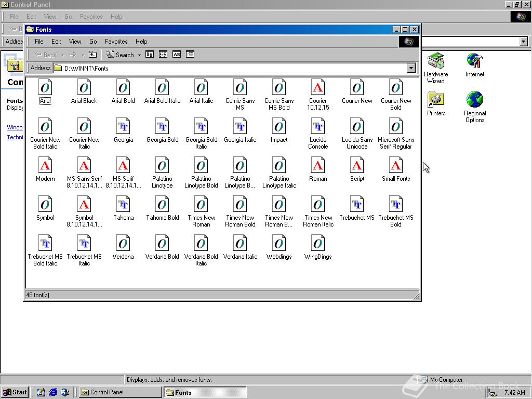Viewport: 532px width, 399px height.
Task: Open the Help menu in Control Panel
Action: point(116,16)
